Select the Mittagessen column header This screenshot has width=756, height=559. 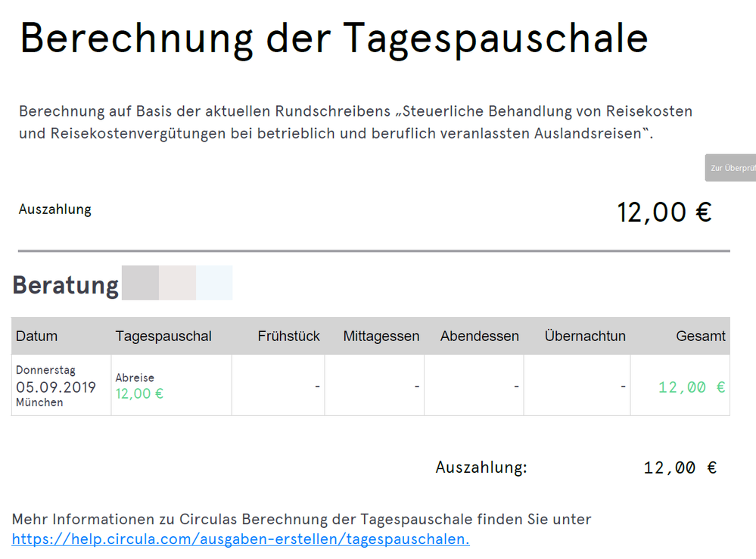(x=381, y=336)
